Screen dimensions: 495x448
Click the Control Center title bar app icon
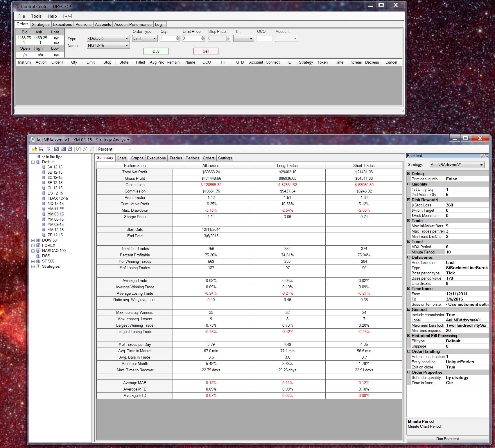[x=17, y=6]
